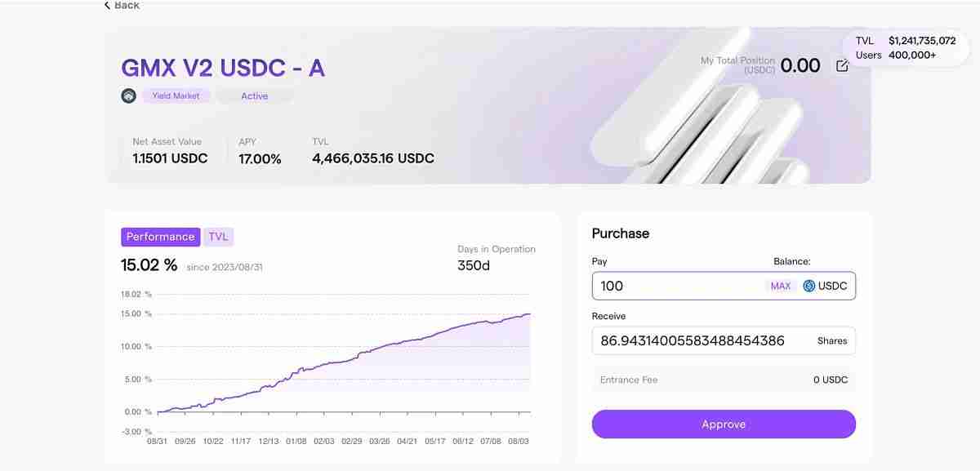The image size is (980, 471).
Task: Click the USDC coin icon in Pay field
Action: coord(809,286)
